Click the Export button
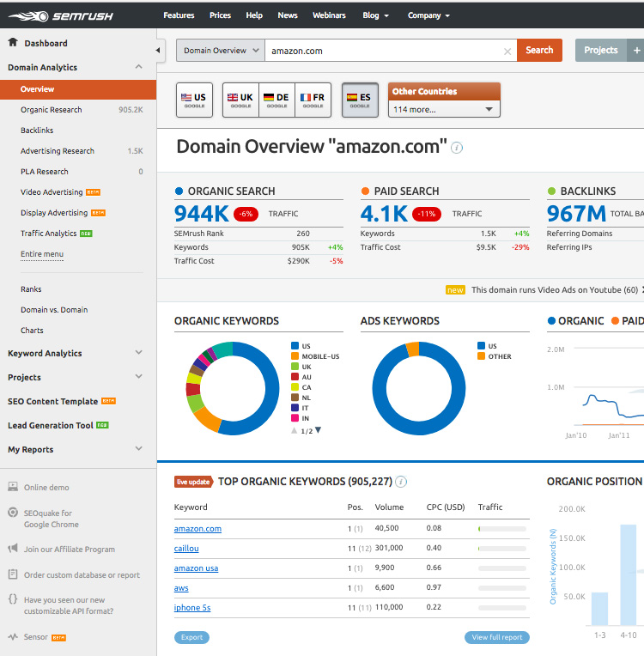644x656 pixels. pyautogui.click(x=191, y=637)
